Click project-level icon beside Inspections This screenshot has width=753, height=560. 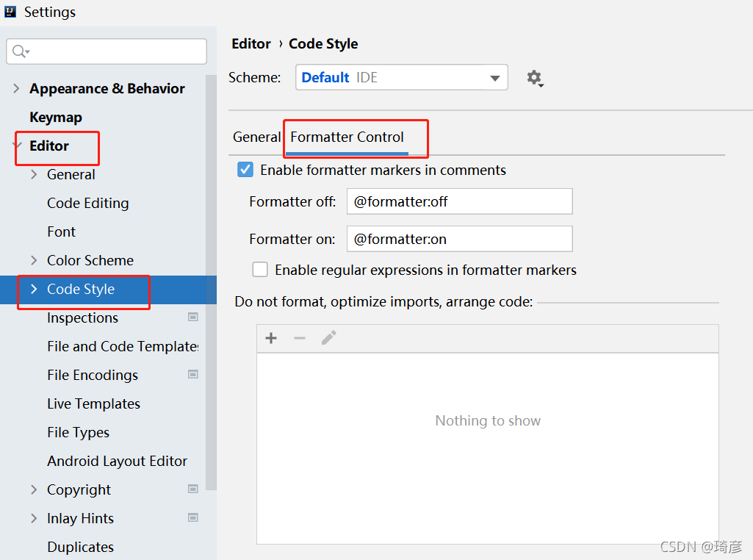pyautogui.click(x=193, y=317)
